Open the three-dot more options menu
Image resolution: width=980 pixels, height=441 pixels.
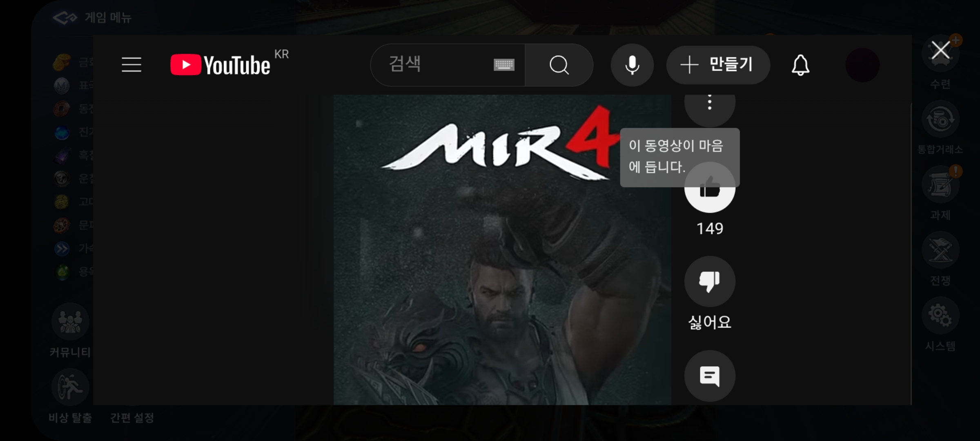(710, 104)
